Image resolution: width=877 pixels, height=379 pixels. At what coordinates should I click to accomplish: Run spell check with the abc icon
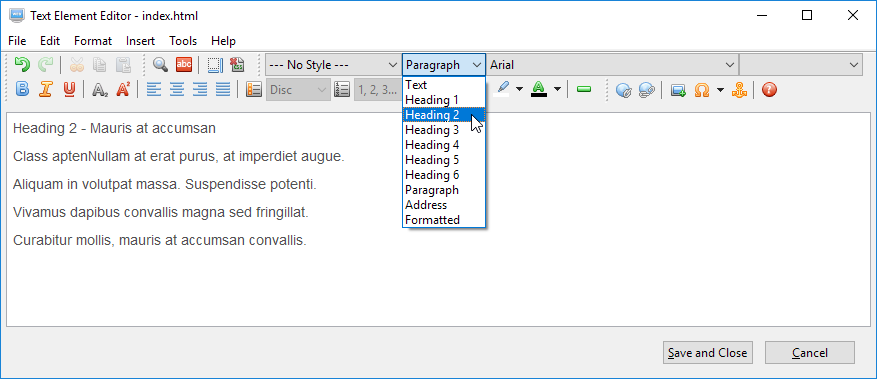click(184, 65)
